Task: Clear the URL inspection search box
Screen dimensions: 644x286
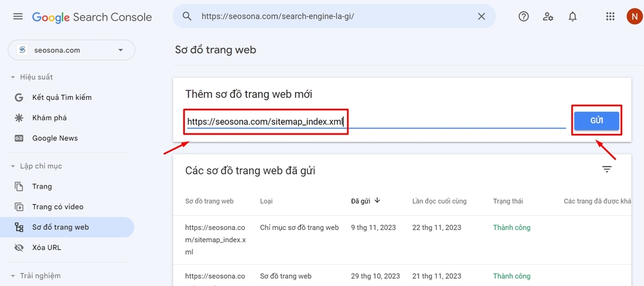Action: click(481, 17)
